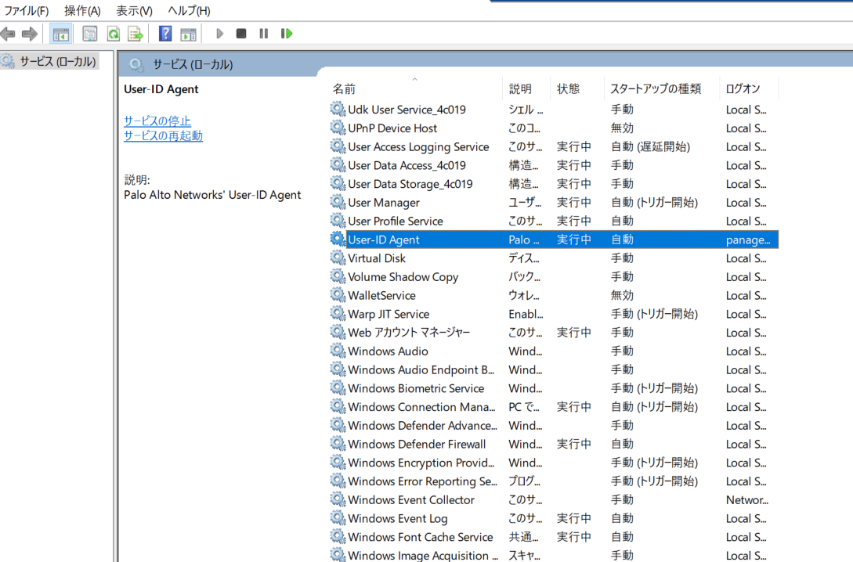Click the gear icon of Windows Audio
853x562 pixels.
tap(338, 350)
